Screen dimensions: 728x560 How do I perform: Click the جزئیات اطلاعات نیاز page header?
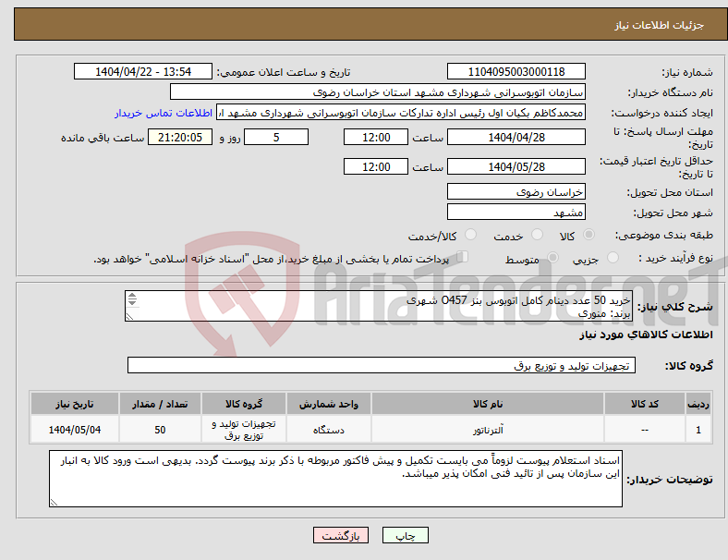660,25
